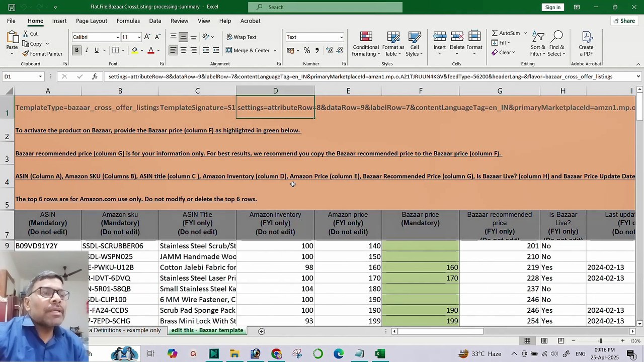Open the Format as Table gallery
The image size is (644, 362).
[x=393, y=44]
